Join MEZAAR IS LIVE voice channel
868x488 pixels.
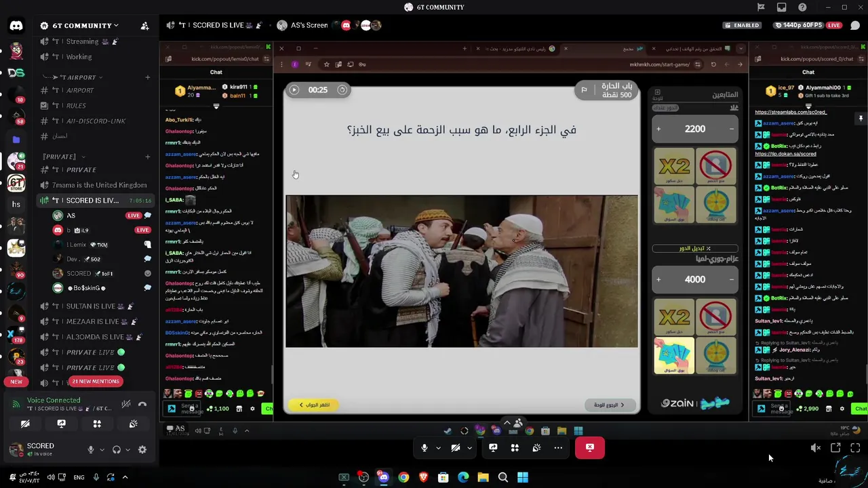(95, 321)
